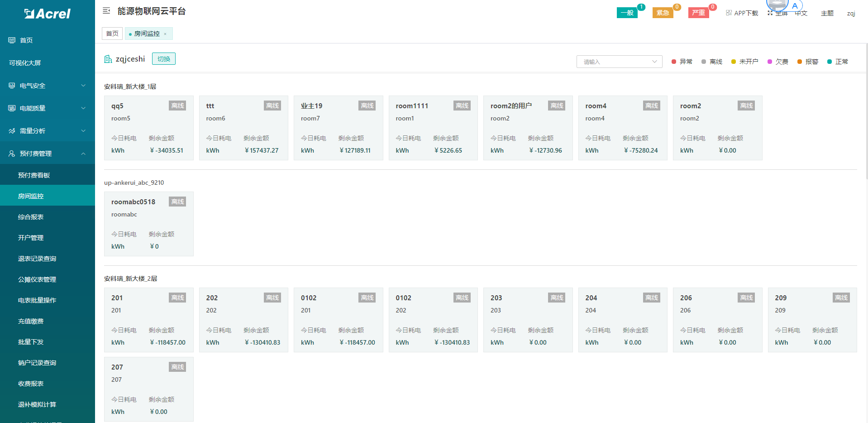The image size is (868, 423).
Task: Switch to the 首页 tab
Action: pyautogui.click(x=112, y=34)
